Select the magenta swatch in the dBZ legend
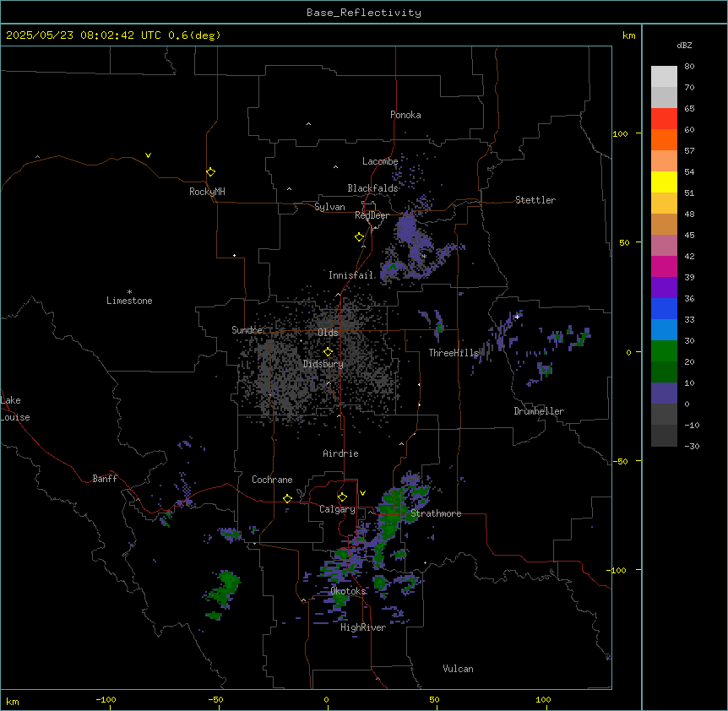 (664, 266)
